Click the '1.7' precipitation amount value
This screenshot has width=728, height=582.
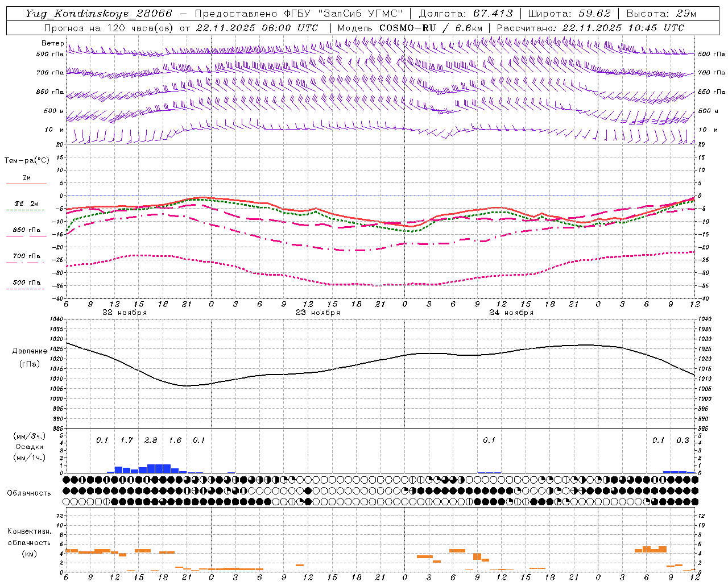126,440
